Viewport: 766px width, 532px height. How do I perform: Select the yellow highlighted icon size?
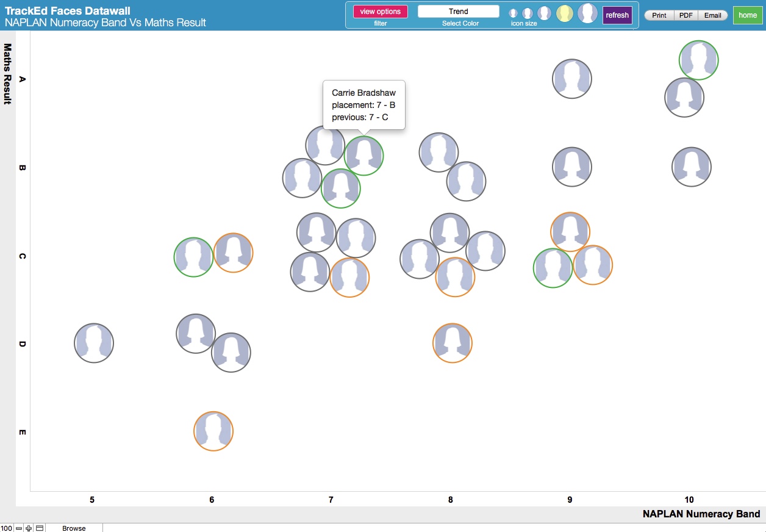click(x=565, y=13)
